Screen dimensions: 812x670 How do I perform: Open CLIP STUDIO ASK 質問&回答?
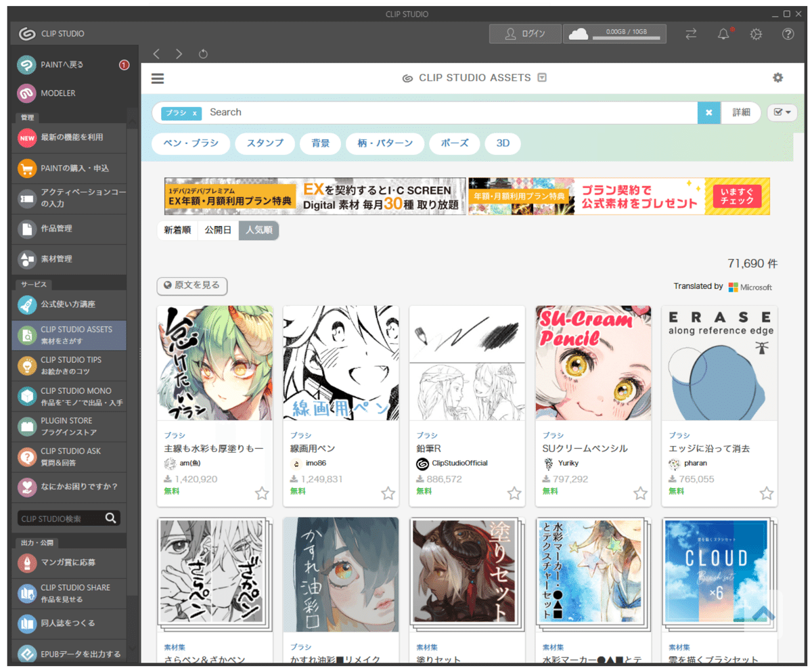(x=70, y=457)
